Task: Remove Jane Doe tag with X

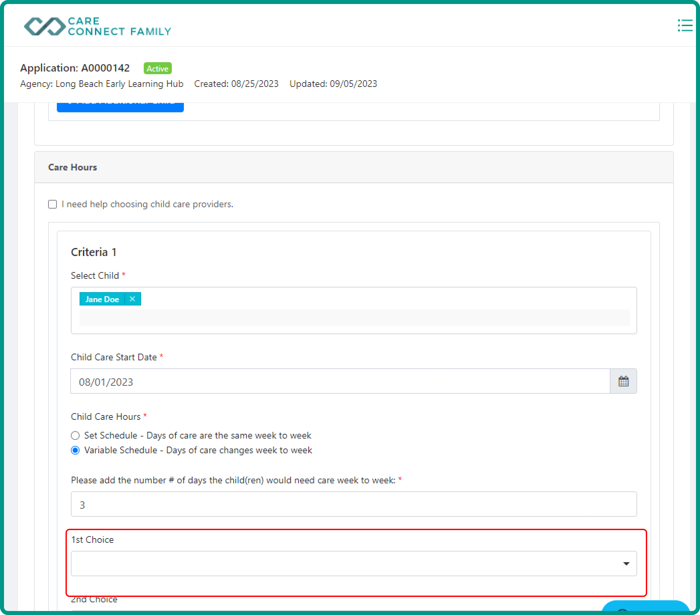Action: click(x=132, y=299)
